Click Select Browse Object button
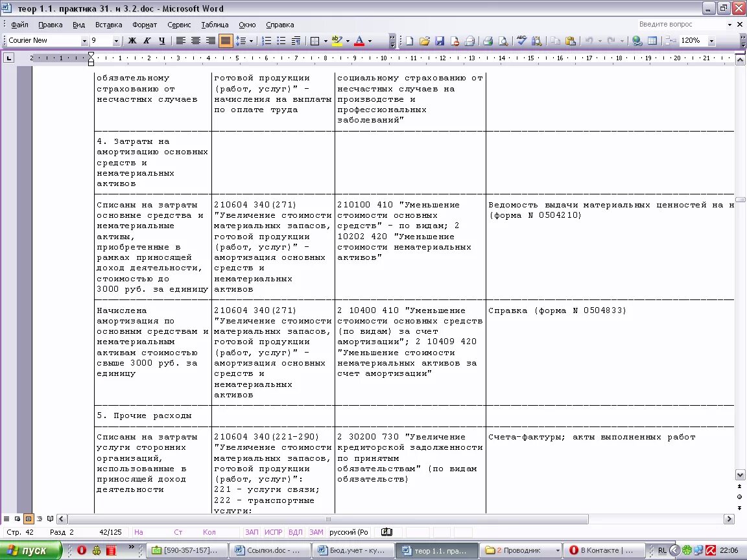 pyautogui.click(x=740, y=497)
